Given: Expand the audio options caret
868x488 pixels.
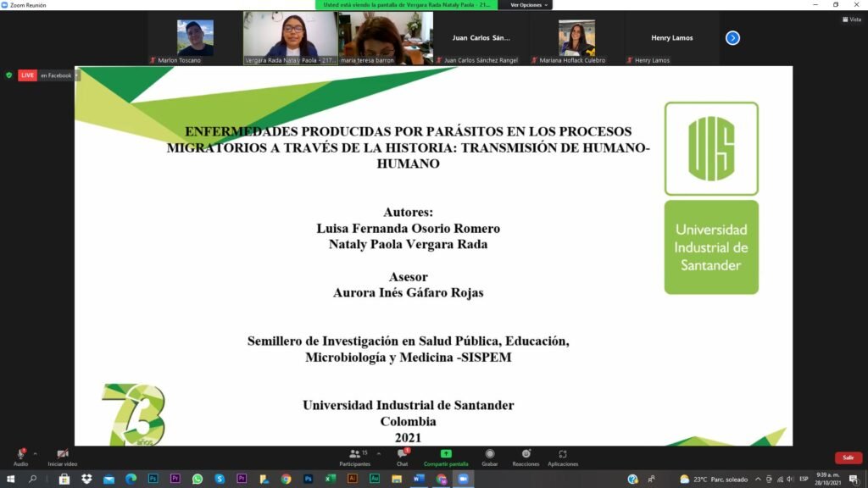Looking at the screenshot, I should pyautogui.click(x=36, y=454).
